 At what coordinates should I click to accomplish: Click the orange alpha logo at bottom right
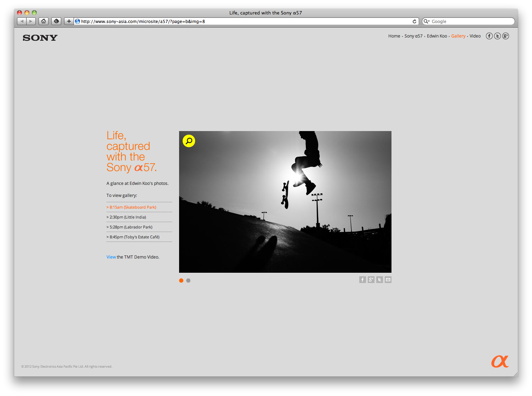(500, 361)
